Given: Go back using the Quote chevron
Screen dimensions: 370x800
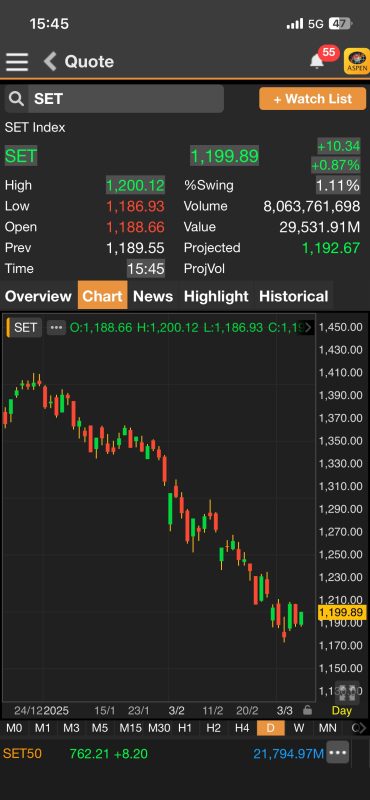Looking at the screenshot, I should point(50,62).
